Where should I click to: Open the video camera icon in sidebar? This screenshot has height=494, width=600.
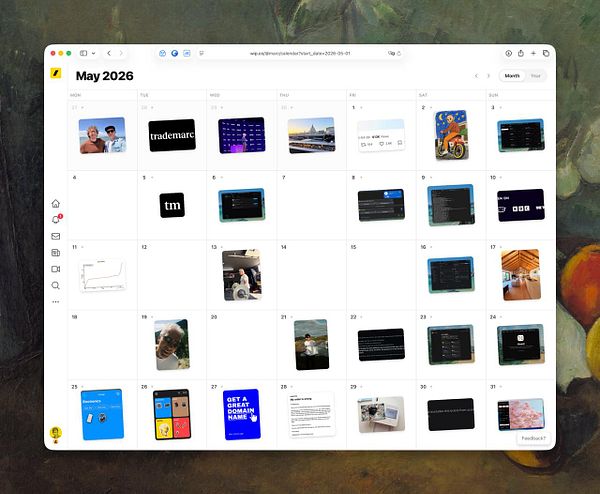coord(55,269)
